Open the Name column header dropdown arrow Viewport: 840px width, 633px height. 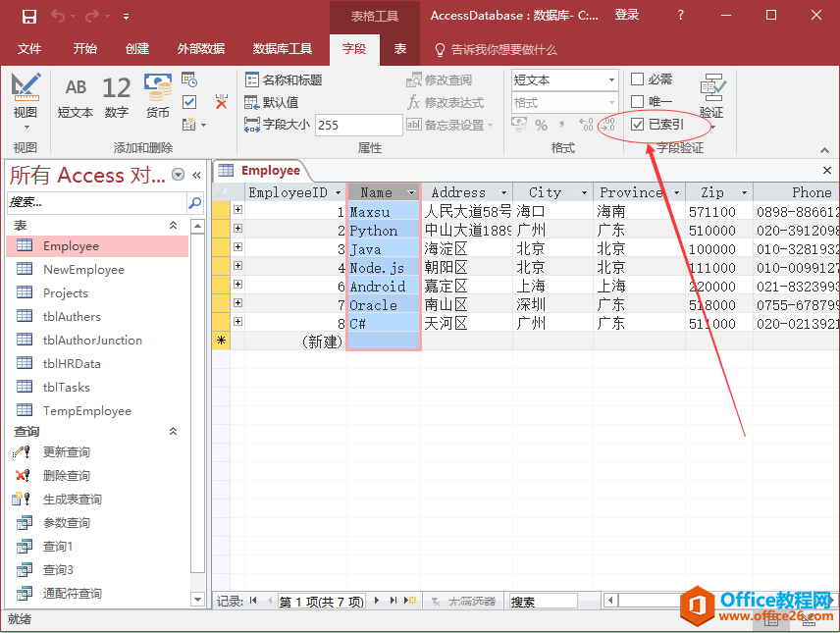(x=412, y=193)
